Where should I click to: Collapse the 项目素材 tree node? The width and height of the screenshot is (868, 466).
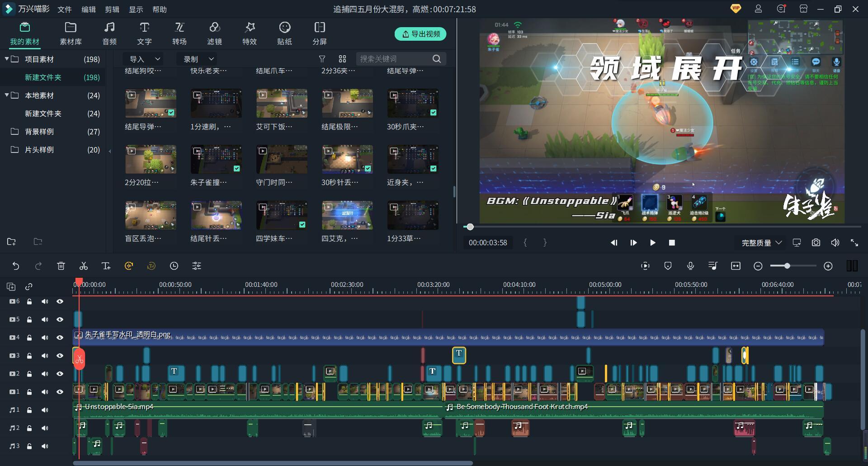7,59
